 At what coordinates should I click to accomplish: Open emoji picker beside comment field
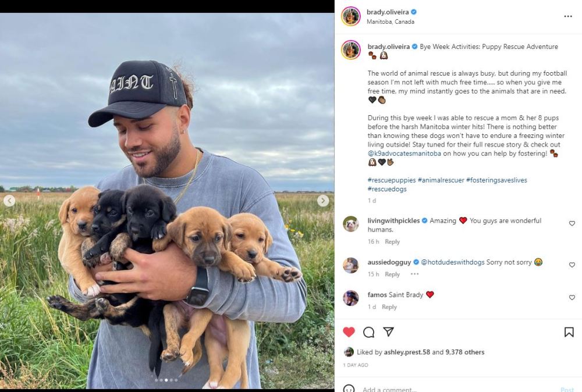pyautogui.click(x=349, y=389)
